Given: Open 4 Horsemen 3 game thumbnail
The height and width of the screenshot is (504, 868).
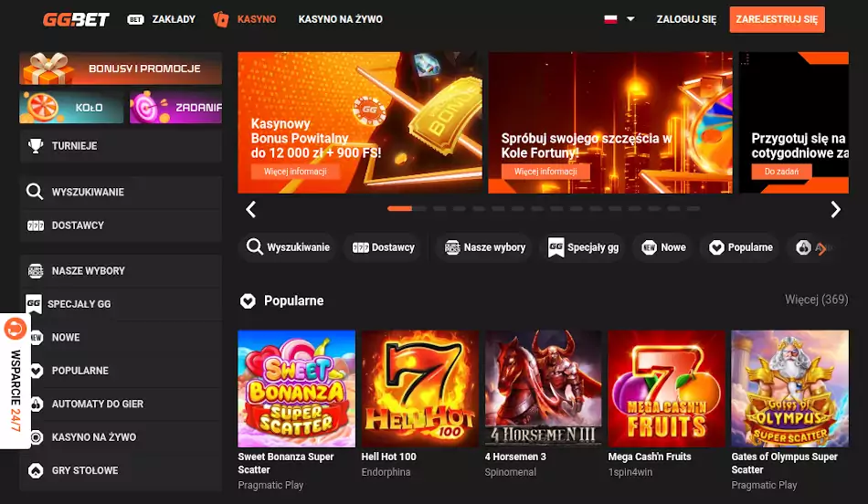Looking at the screenshot, I should point(543,388).
